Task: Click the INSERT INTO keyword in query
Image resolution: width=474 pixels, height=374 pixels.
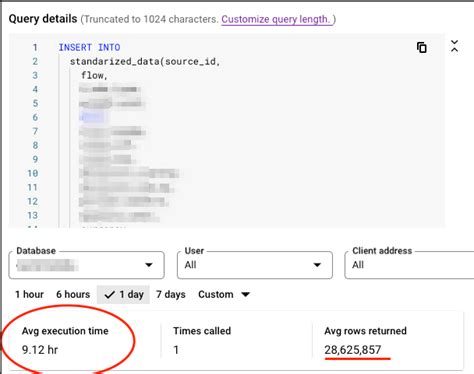Action: pos(90,47)
